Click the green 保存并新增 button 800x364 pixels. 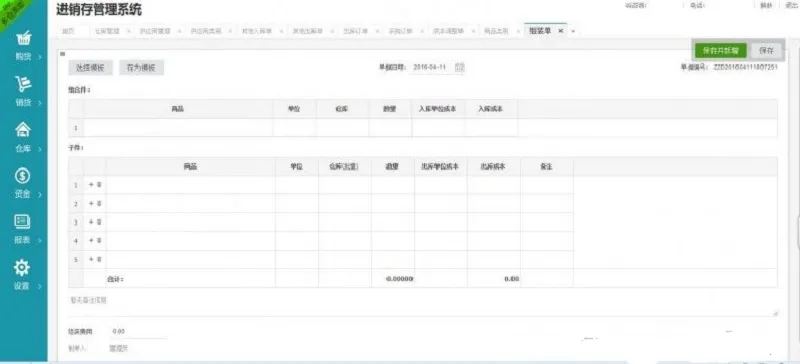point(720,51)
